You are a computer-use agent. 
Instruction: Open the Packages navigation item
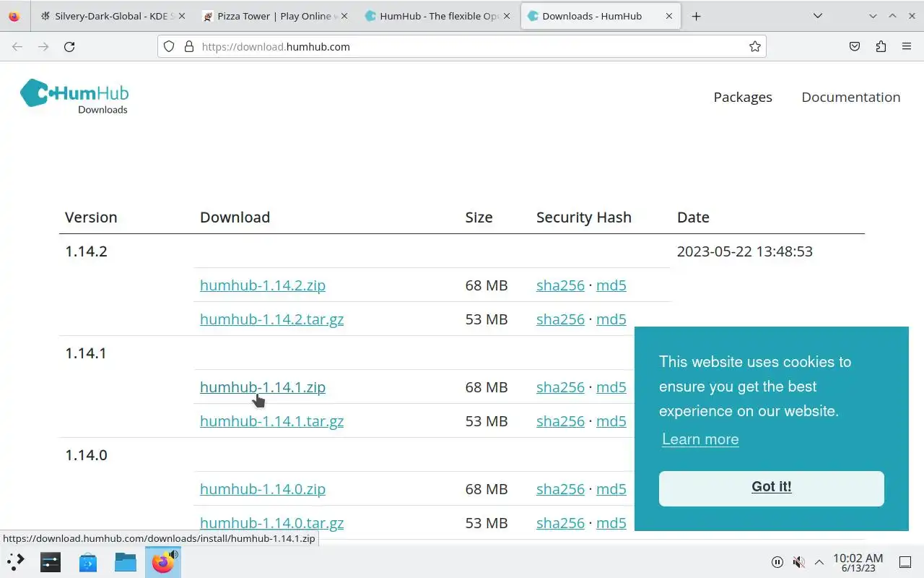tap(743, 97)
